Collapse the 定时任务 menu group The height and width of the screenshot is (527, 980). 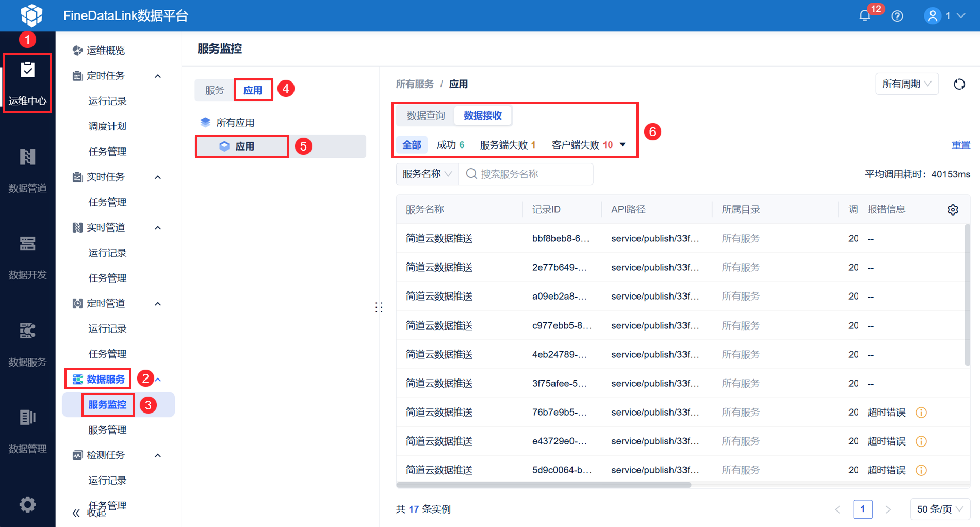click(158, 76)
